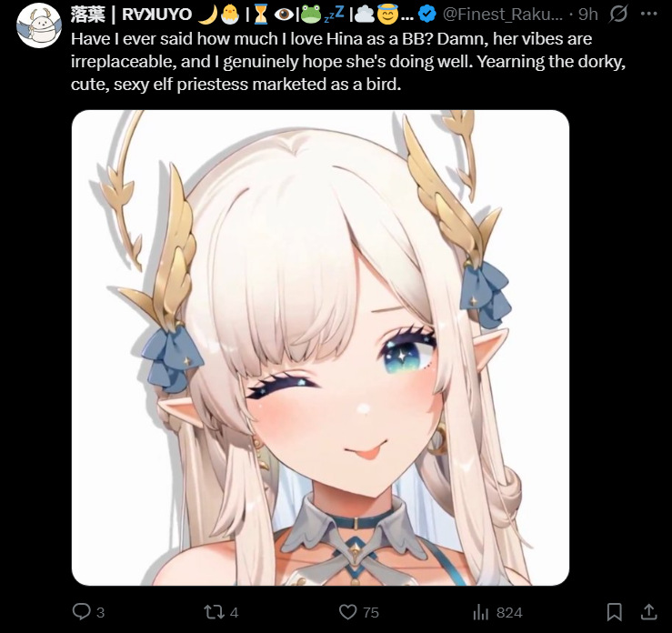672x633 pixels.
Task: Click the 824 views count
Action: point(509,612)
